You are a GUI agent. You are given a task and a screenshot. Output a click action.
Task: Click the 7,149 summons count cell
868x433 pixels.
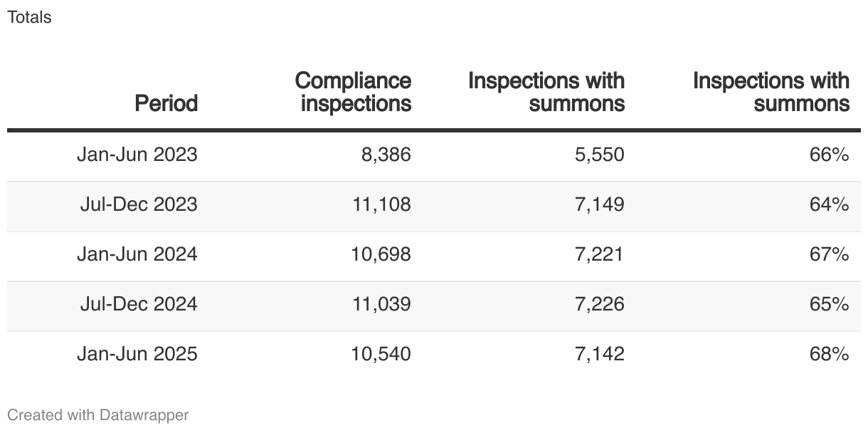tap(600, 204)
